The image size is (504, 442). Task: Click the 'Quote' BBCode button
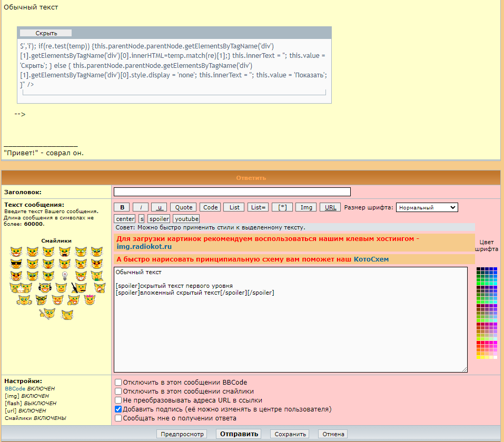[184, 207]
